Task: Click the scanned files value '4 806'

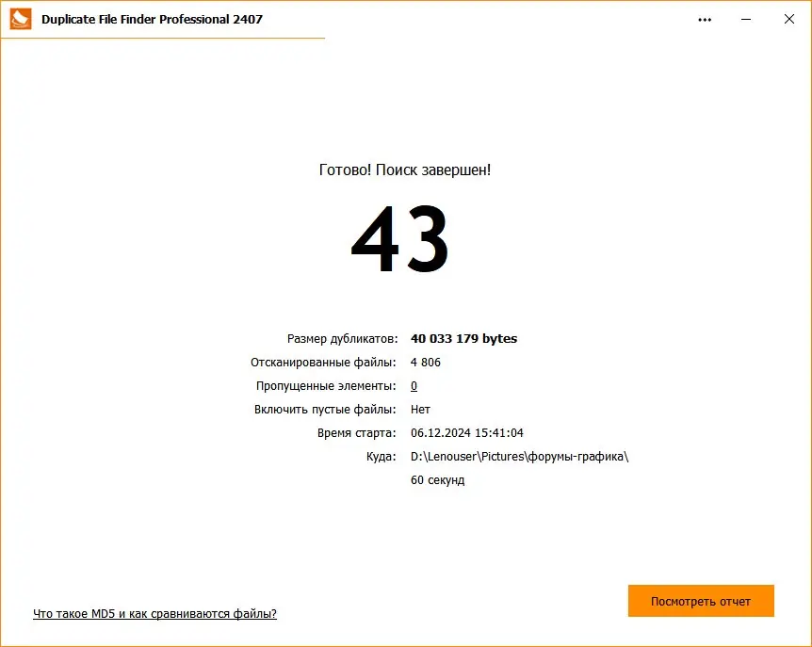Action: 425,363
